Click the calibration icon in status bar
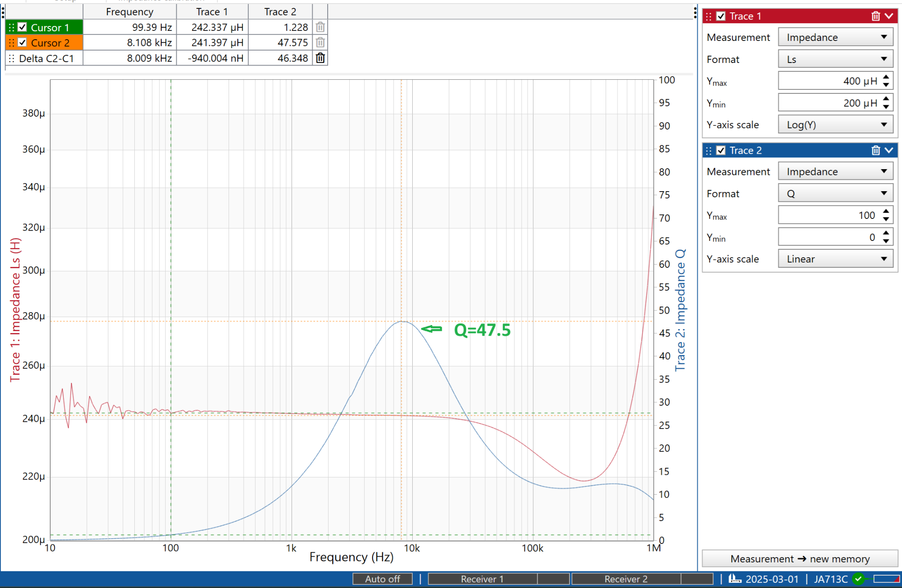Screen dimensions: 902x588 coord(735,579)
